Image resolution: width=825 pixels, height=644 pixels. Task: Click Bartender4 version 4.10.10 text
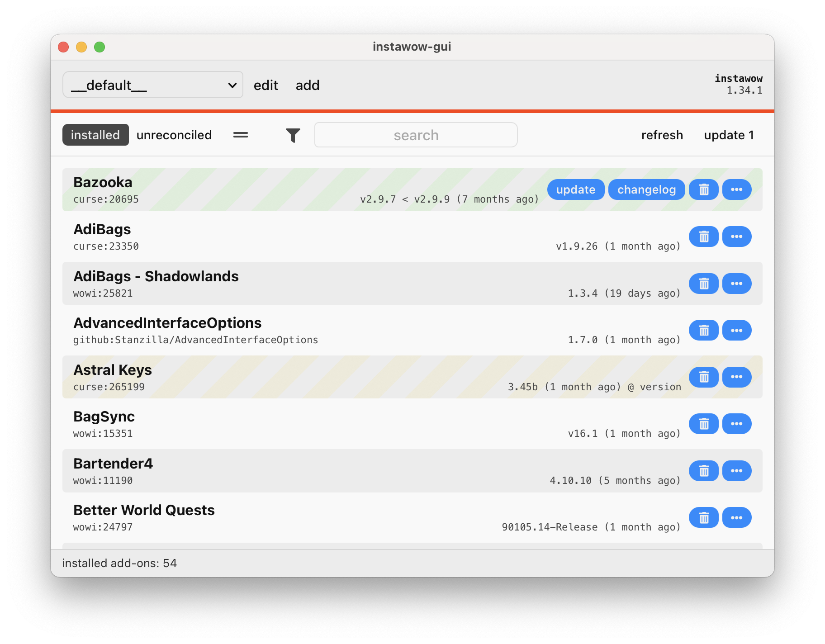coord(571,481)
